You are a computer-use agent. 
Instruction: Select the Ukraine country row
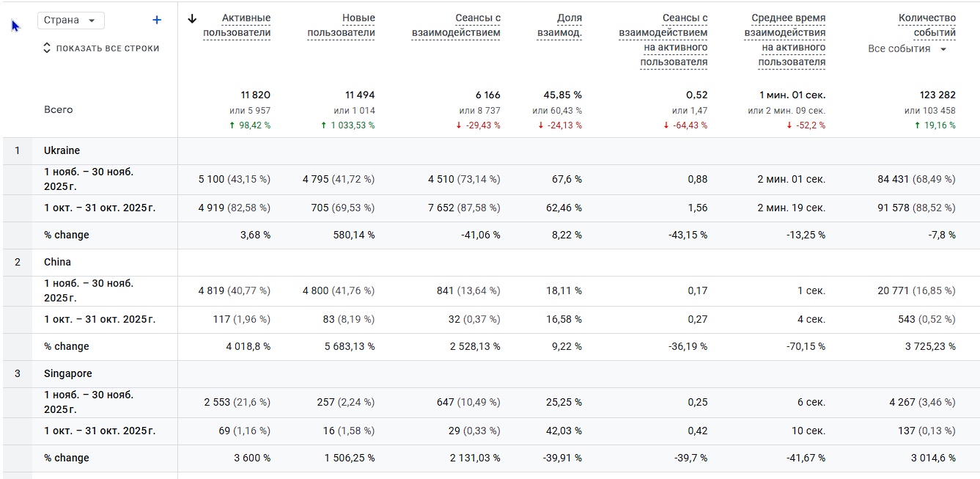62,150
